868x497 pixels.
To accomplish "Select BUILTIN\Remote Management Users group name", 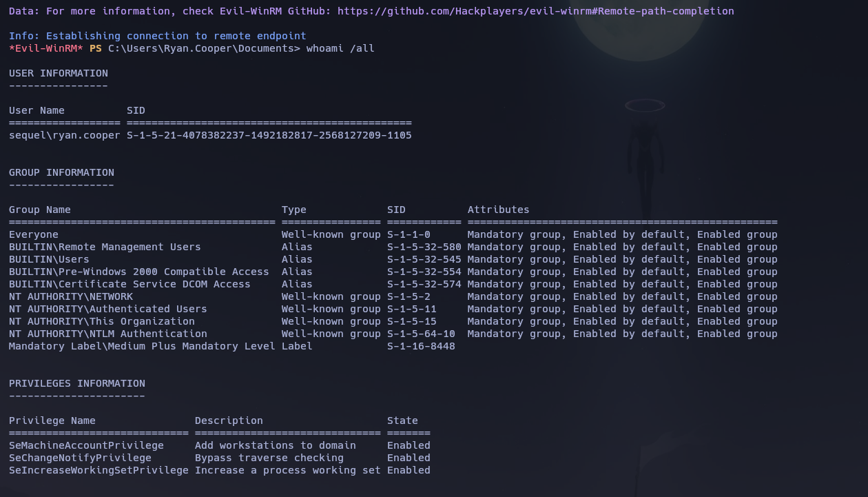I will pos(104,247).
